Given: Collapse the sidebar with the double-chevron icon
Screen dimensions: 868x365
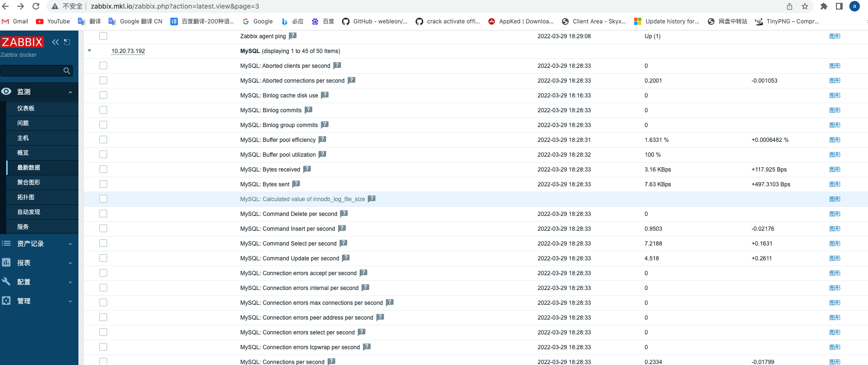Looking at the screenshot, I should [x=55, y=42].
